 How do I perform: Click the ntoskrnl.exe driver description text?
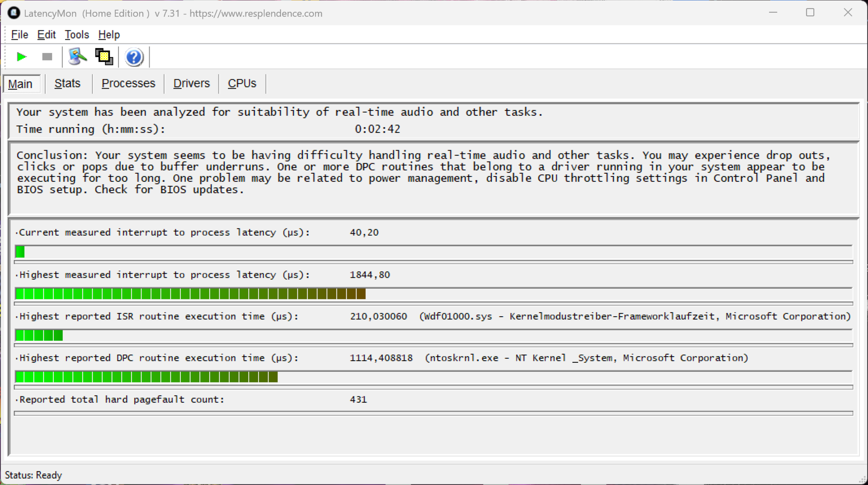[586, 358]
